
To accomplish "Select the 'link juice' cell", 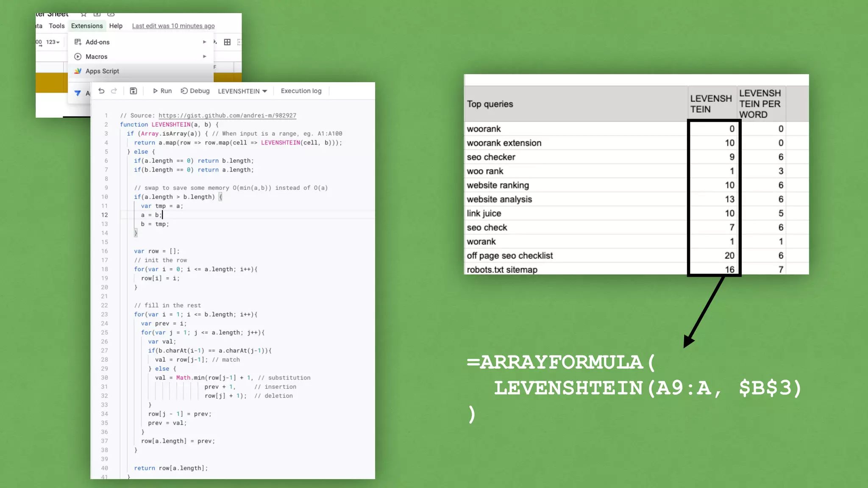I will tap(576, 213).
